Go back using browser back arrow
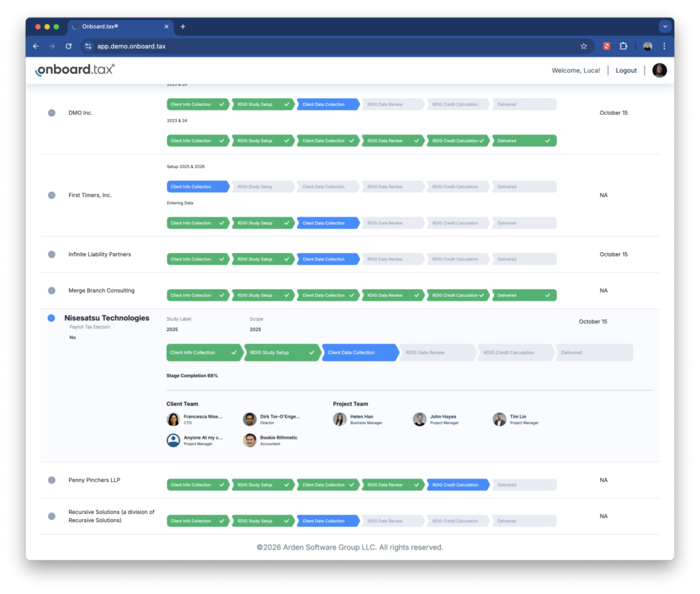 click(x=36, y=46)
